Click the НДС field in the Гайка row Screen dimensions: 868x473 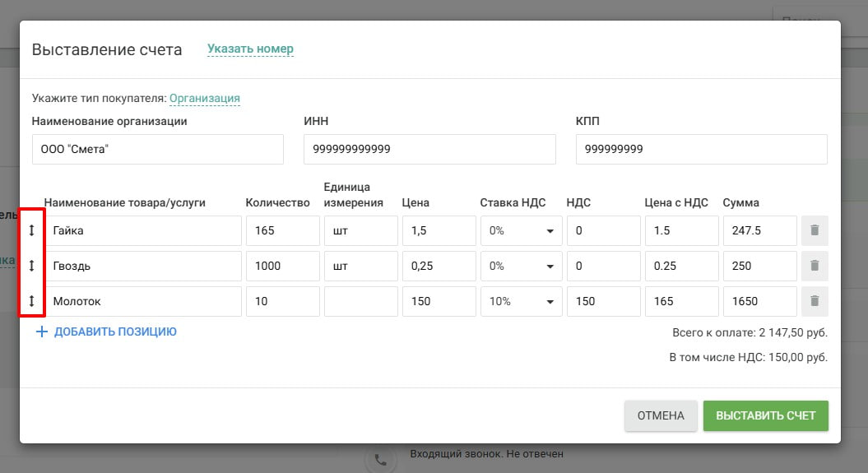(x=603, y=230)
